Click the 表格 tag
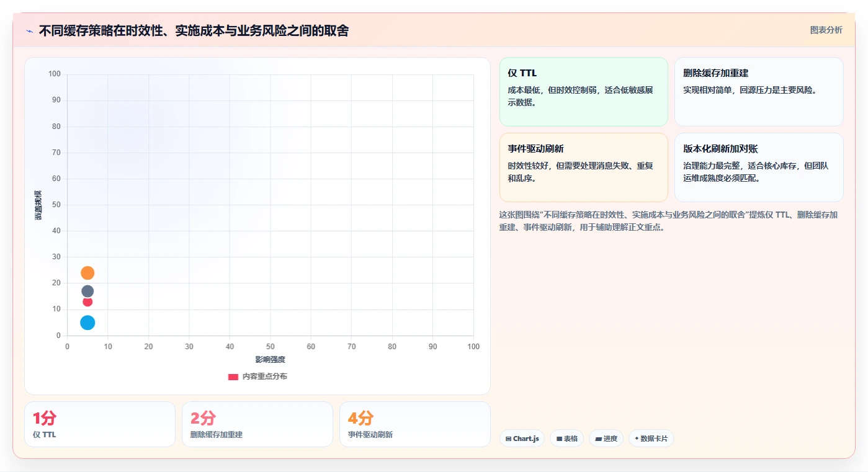 (566, 439)
